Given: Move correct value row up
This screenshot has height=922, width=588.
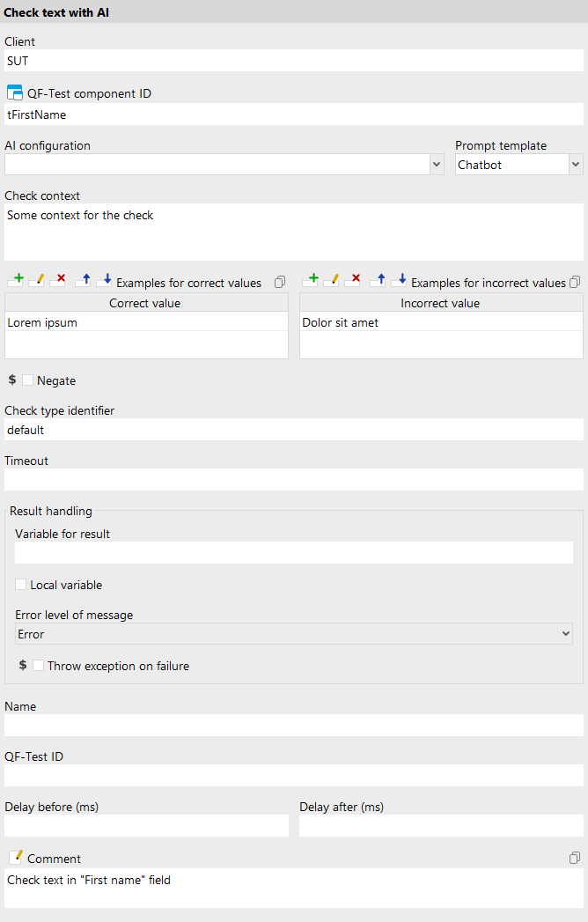Looking at the screenshot, I should tap(83, 280).
